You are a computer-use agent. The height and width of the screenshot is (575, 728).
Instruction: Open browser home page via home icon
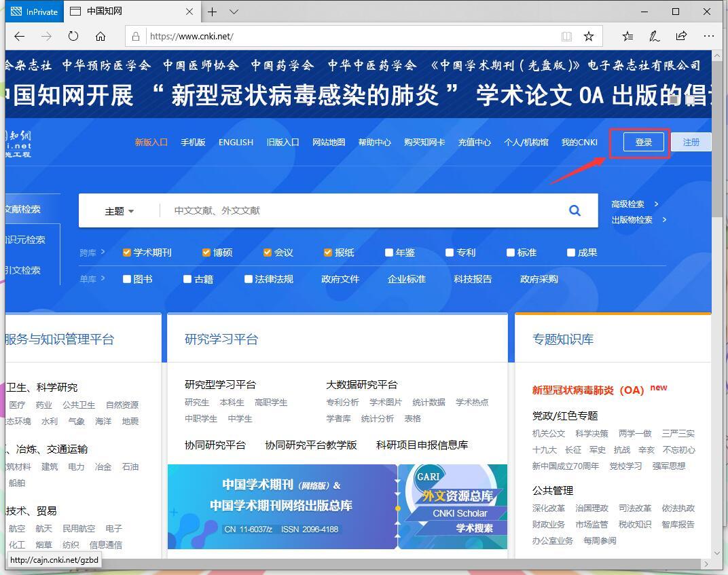(101, 37)
